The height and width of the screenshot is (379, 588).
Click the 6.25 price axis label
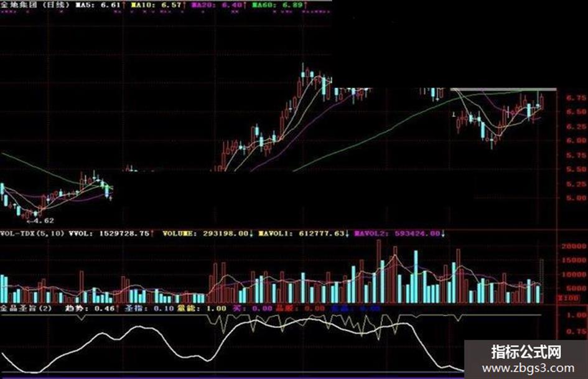coord(576,126)
